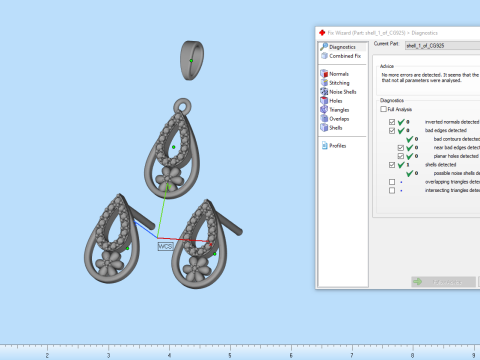
Task: Enable the Full Analysis checkbox
Action: point(383,109)
